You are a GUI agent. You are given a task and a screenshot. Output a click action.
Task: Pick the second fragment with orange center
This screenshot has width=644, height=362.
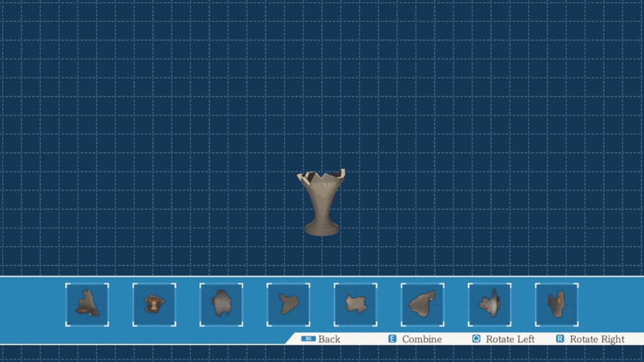click(154, 305)
